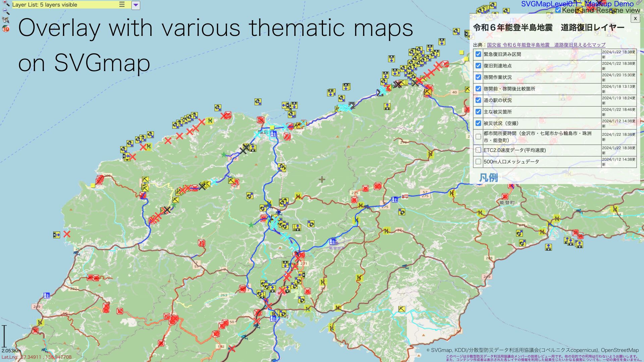Uncheck the 緊急復旧済み区間 layer
This screenshot has width=644, height=362.
478,54
